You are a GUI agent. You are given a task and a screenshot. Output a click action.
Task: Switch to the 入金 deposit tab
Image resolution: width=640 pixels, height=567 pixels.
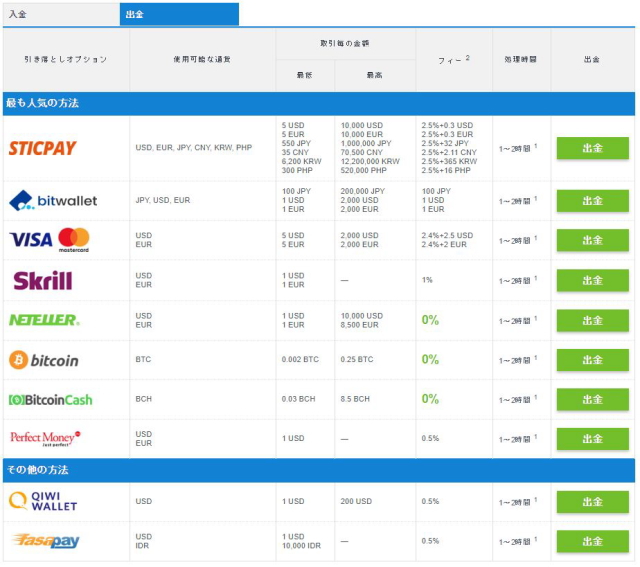[x=61, y=14]
